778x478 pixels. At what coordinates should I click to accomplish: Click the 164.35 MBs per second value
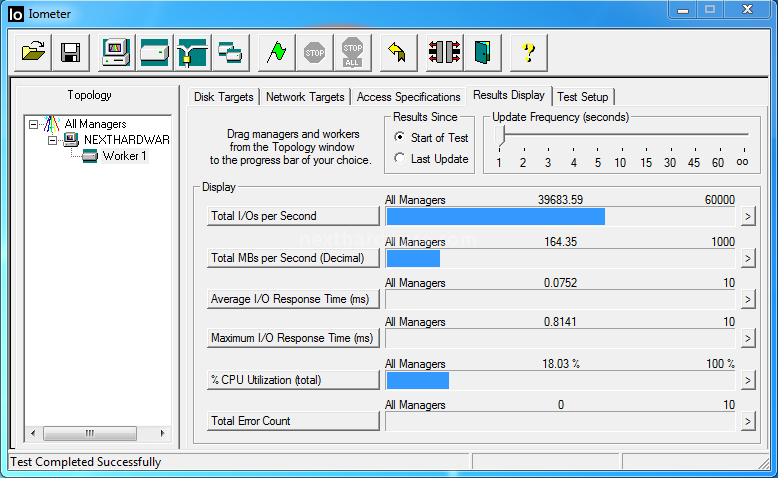560,242
